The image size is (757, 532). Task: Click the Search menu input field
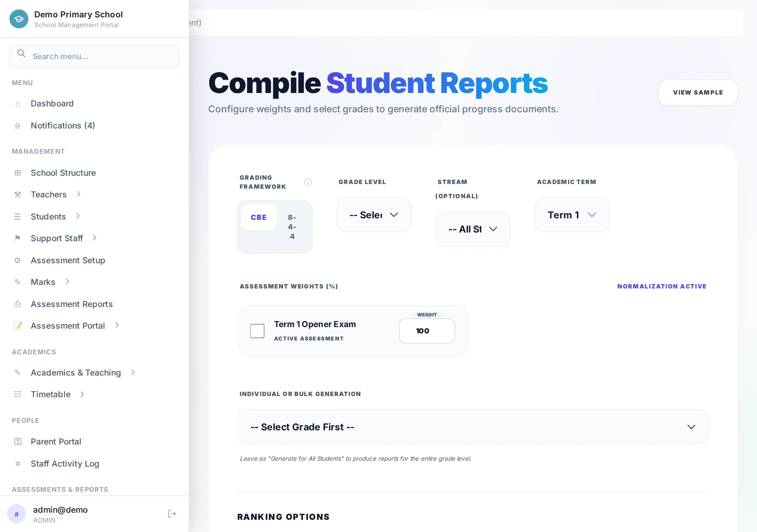coord(94,56)
